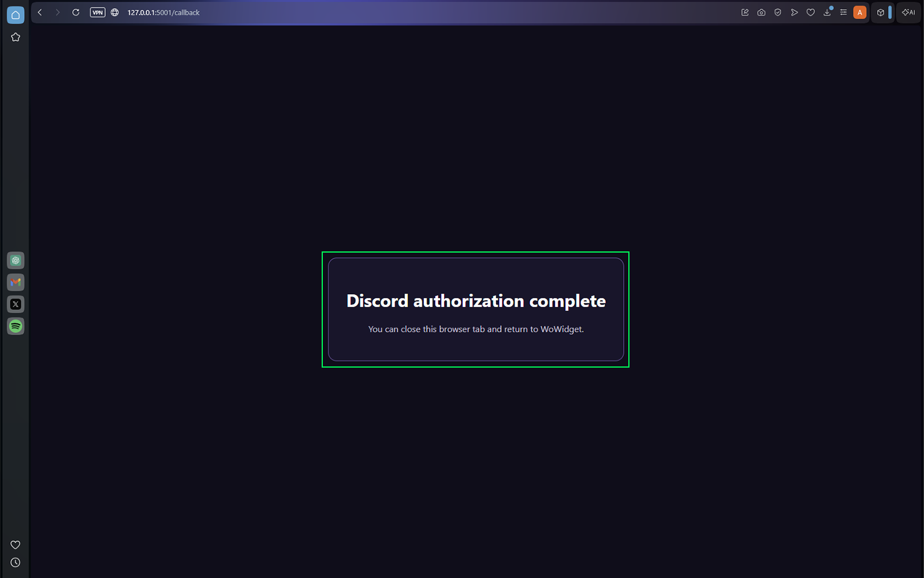Toggle the VPN badge in address bar

(x=98, y=12)
